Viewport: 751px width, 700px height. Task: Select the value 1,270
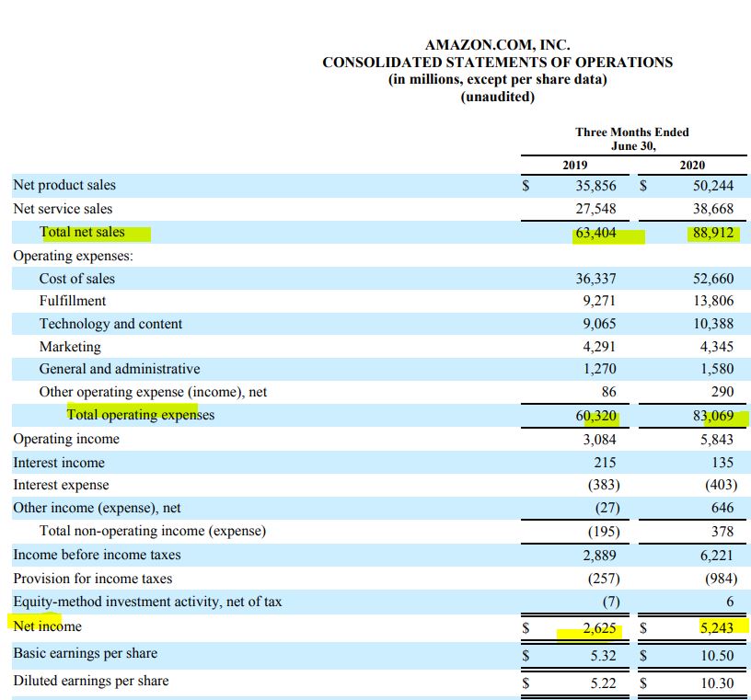pyautogui.click(x=599, y=369)
